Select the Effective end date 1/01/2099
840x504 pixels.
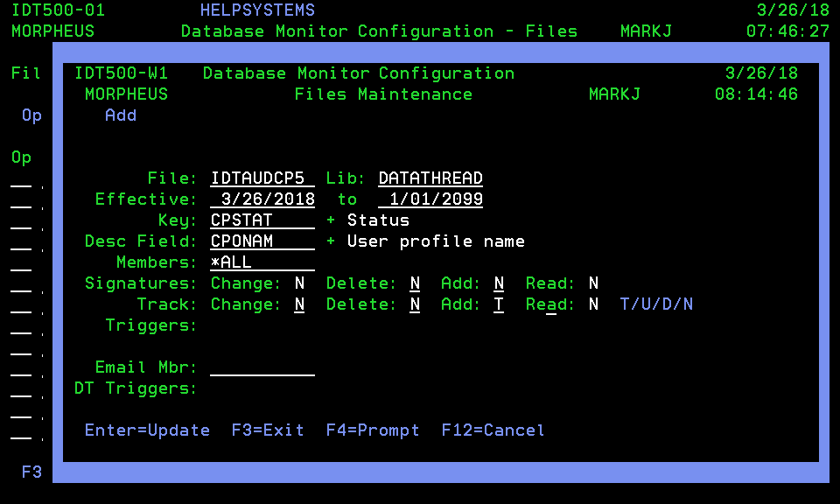click(x=430, y=199)
